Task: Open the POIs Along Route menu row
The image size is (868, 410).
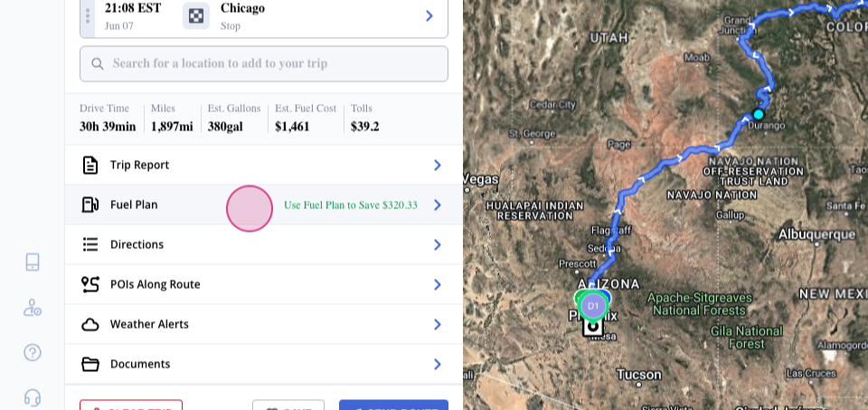Action: pyautogui.click(x=263, y=284)
